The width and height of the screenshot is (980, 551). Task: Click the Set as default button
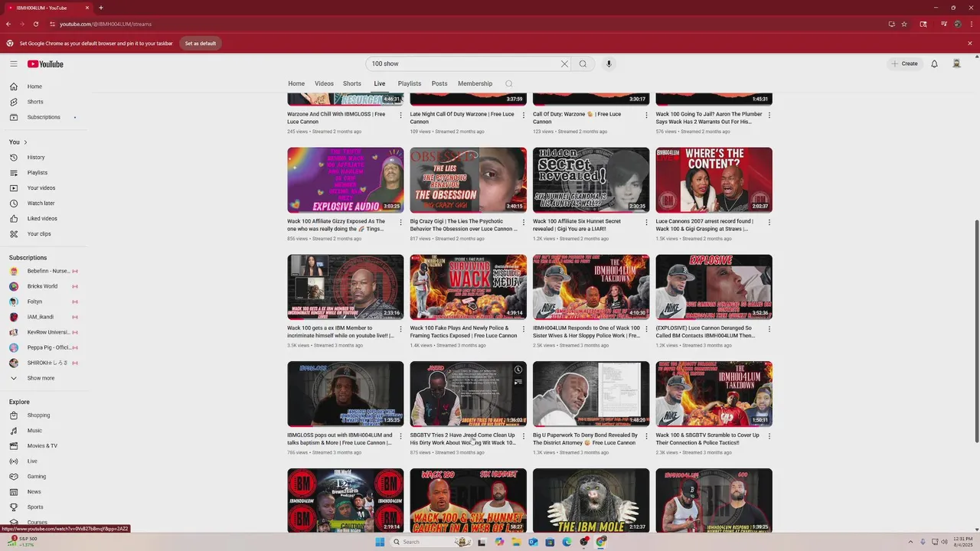pos(201,44)
